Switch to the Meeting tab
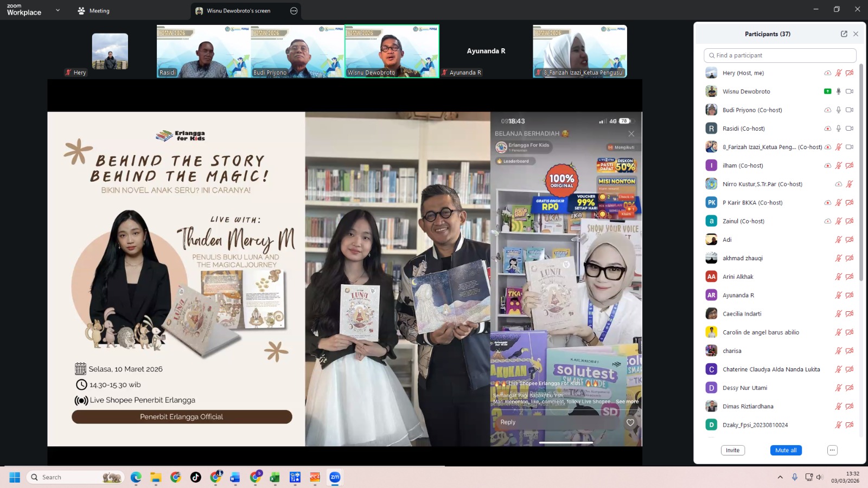 (93, 11)
